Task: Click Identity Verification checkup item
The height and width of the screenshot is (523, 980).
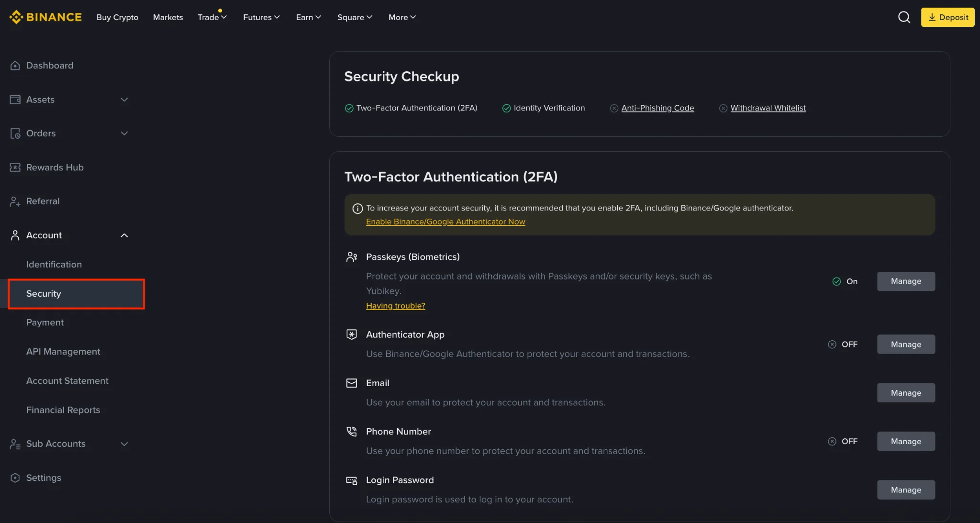Action: 543,108
